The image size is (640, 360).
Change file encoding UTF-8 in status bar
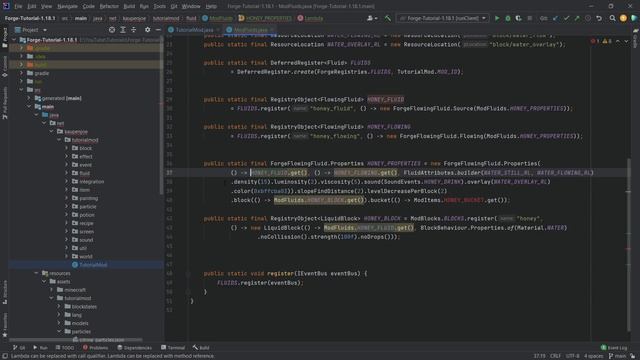573,356
